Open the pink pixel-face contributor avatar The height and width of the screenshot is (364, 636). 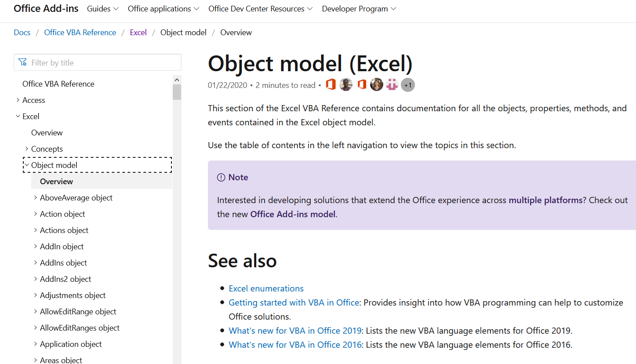tap(392, 85)
